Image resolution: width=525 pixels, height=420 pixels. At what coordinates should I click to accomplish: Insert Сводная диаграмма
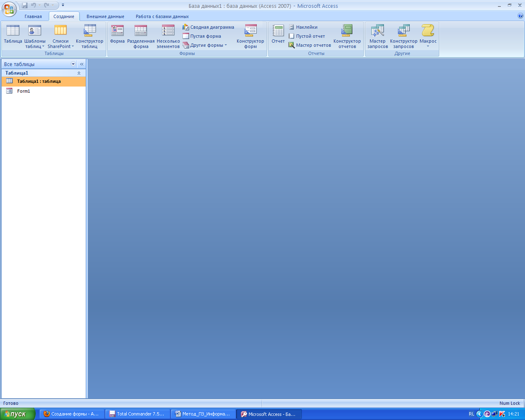(x=208, y=27)
